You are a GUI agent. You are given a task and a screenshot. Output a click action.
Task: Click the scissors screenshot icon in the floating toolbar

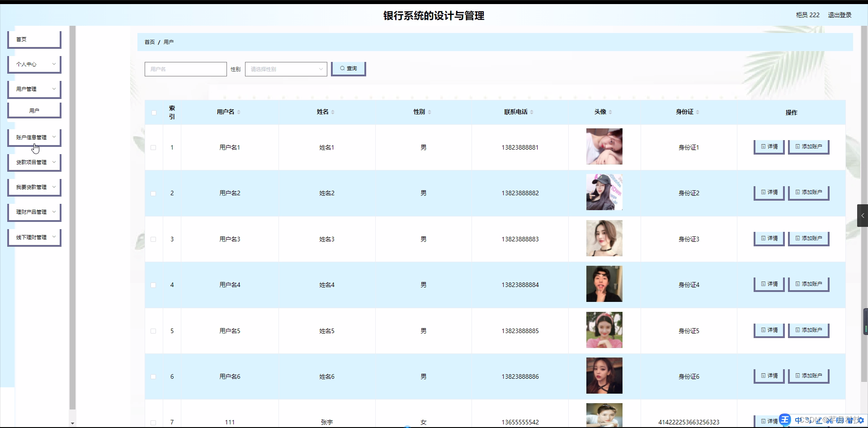point(830,421)
